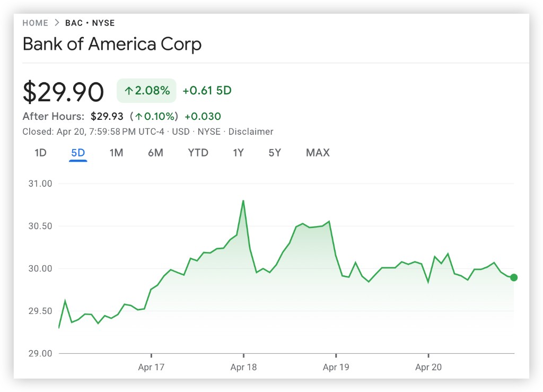This screenshot has width=543, height=392.
Task: Open the Disclaimer link
Action: click(251, 132)
